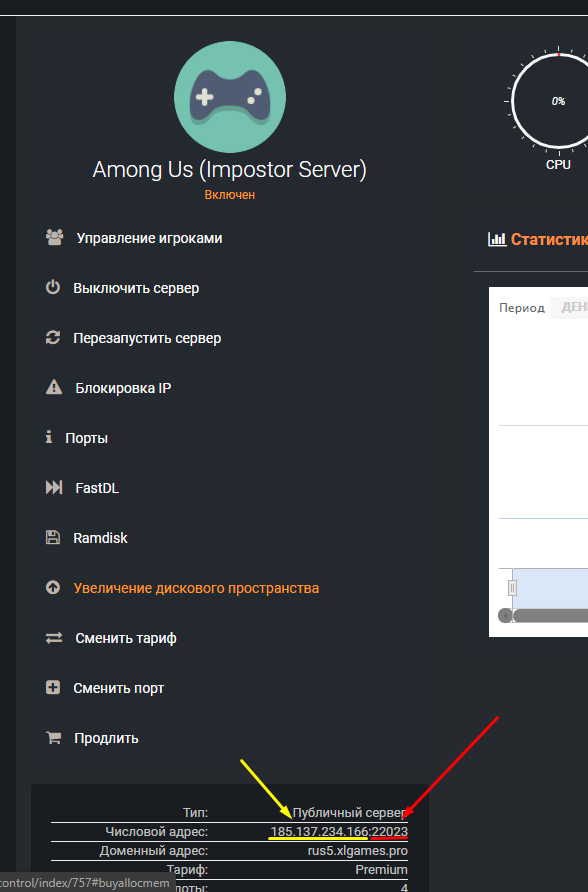Click the CPU usage gauge
This screenshot has height=892, width=588.
point(557,101)
